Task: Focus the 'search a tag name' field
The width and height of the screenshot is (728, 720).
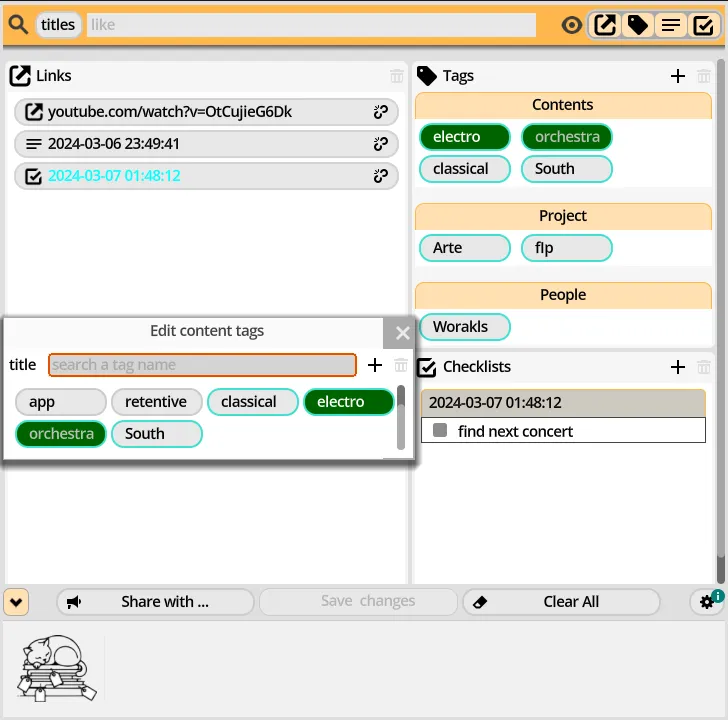Action: [202, 365]
